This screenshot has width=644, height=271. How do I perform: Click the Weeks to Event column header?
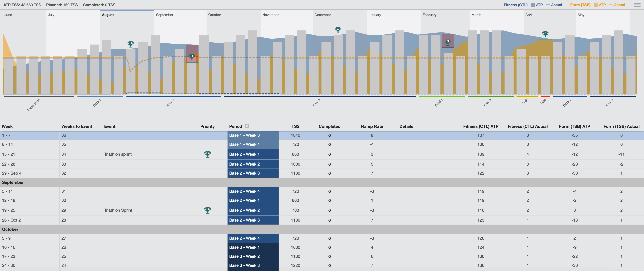click(77, 126)
